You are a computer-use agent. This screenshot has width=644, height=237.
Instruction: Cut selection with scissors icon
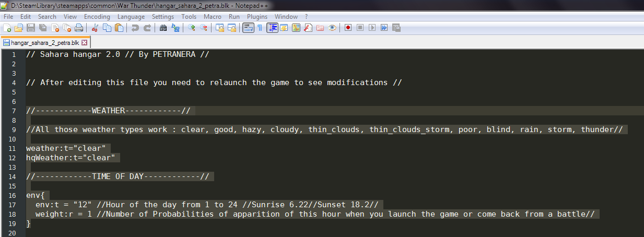(95, 28)
